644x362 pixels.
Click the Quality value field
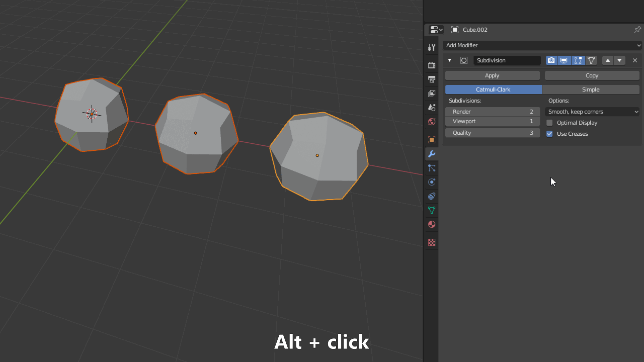click(x=493, y=133)
